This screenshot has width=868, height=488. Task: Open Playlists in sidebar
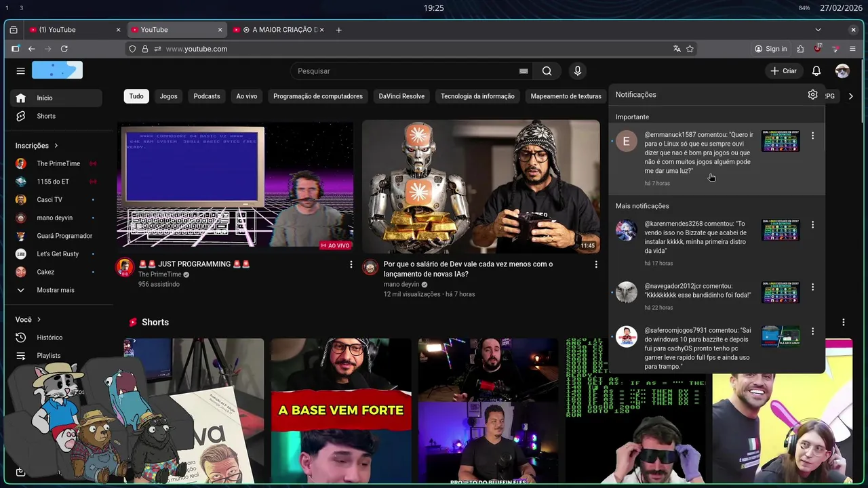tap(56, 355)
